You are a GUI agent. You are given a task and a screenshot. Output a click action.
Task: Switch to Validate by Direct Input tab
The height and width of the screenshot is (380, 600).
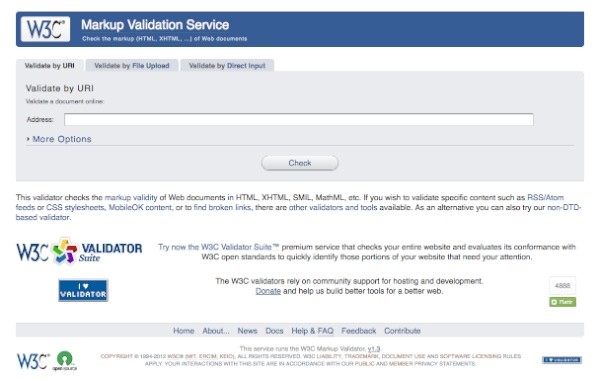pos(227,65)
